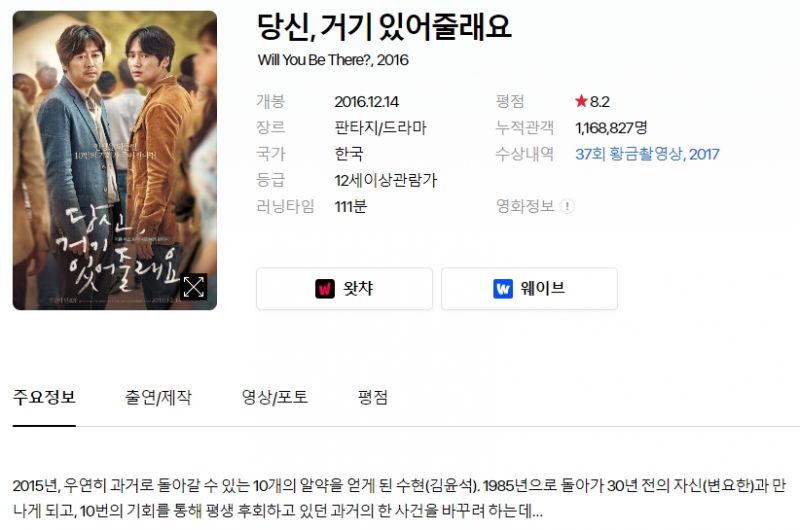Open the 웨이브 streaming button
This screenshot has height=530, width=800.
[x=529, y=289]
